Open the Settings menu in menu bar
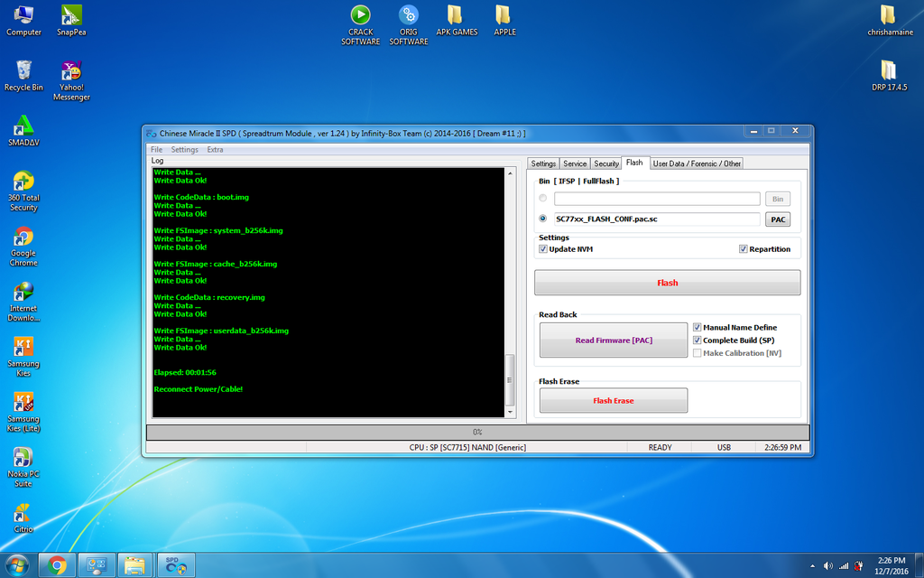924x578 pixels. click(184, 150)
